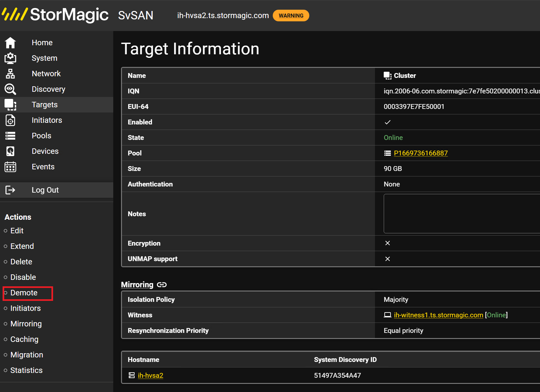
Task: Open the Devices navigation item
Action: [x=45, y=151]
